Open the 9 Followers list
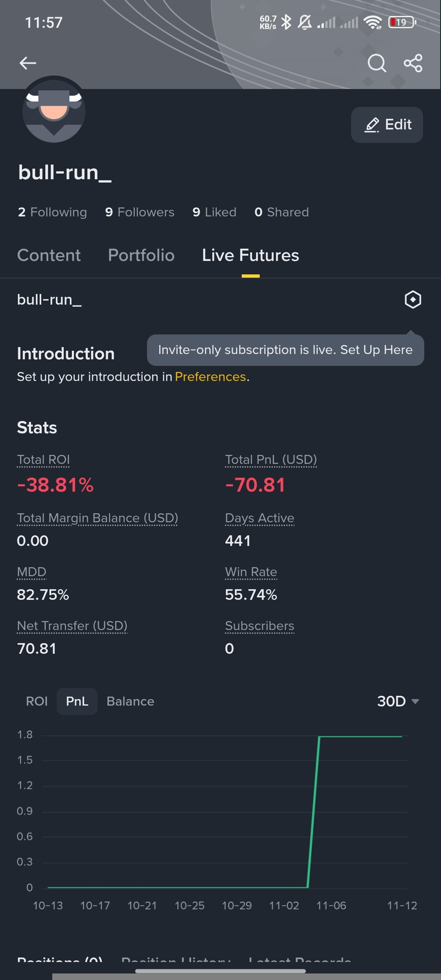 [140, 212]
